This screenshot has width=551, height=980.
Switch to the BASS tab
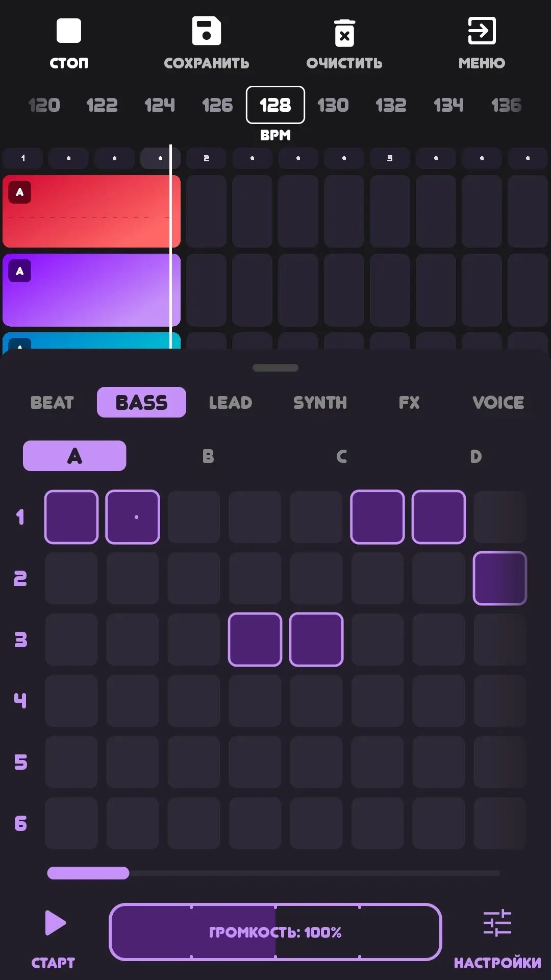click(x=141, y=402)
